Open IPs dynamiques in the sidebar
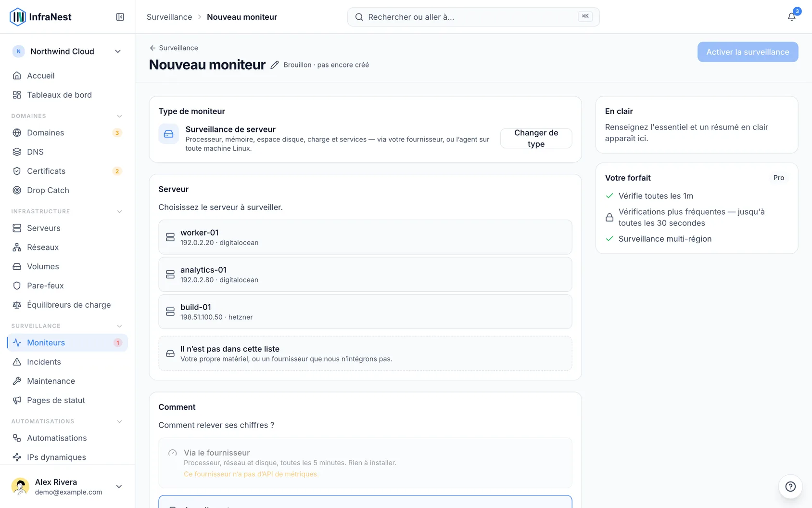 67,457
